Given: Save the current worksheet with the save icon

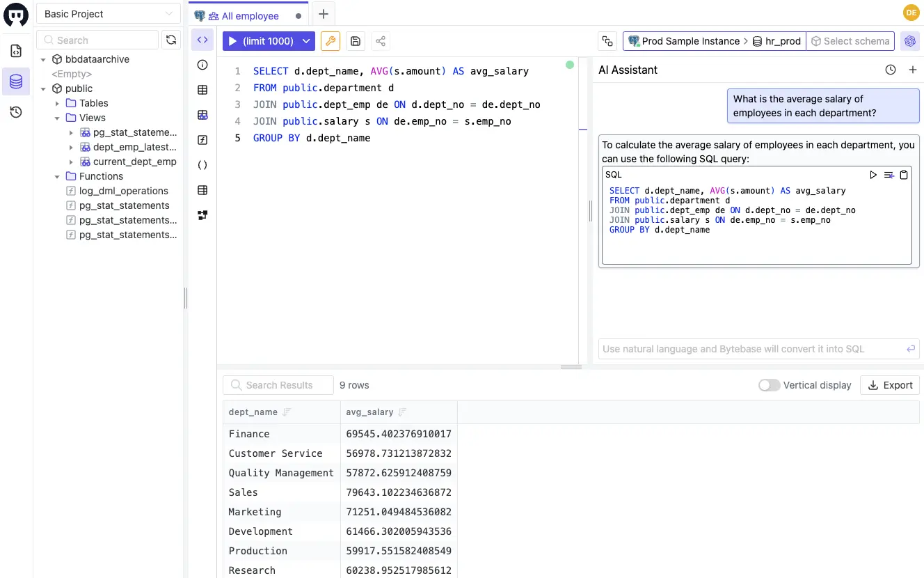Looking at the screenshot, I should [355, 40].
